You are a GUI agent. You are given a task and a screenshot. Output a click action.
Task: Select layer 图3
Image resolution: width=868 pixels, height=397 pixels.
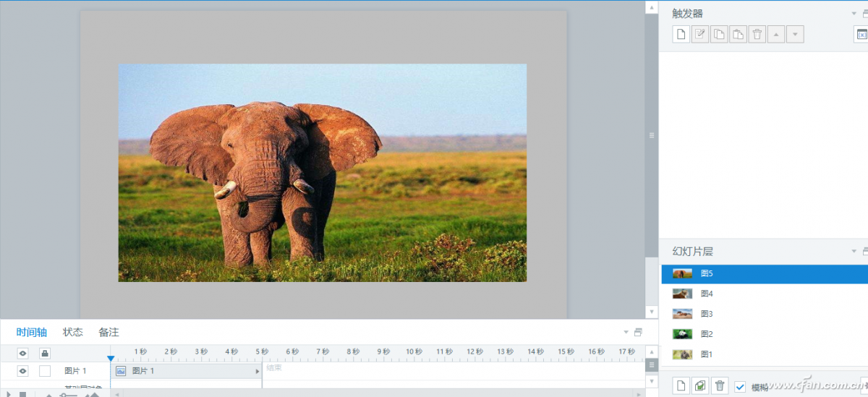click(x=765, y=314)
